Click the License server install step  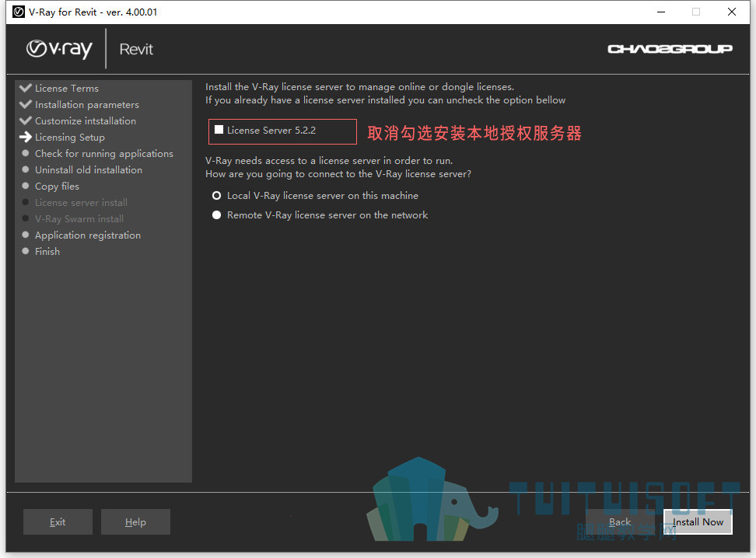[x=81, y=202]
